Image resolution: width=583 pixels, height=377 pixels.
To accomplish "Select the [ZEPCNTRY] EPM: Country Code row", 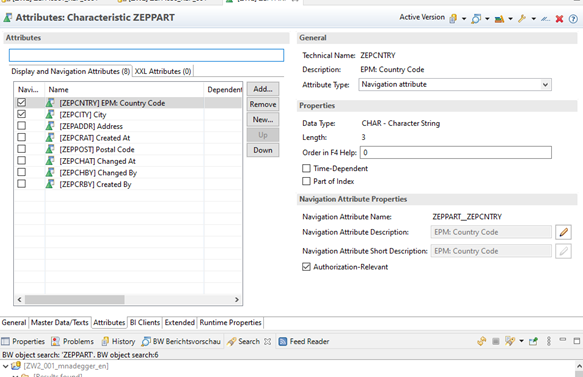I will (x=128, y=103).
